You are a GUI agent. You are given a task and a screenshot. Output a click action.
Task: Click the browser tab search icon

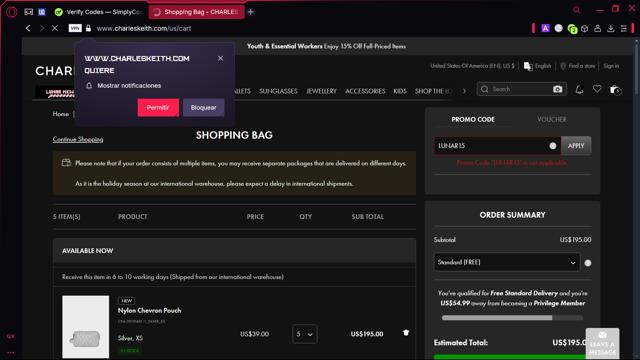tap(576, 10)
